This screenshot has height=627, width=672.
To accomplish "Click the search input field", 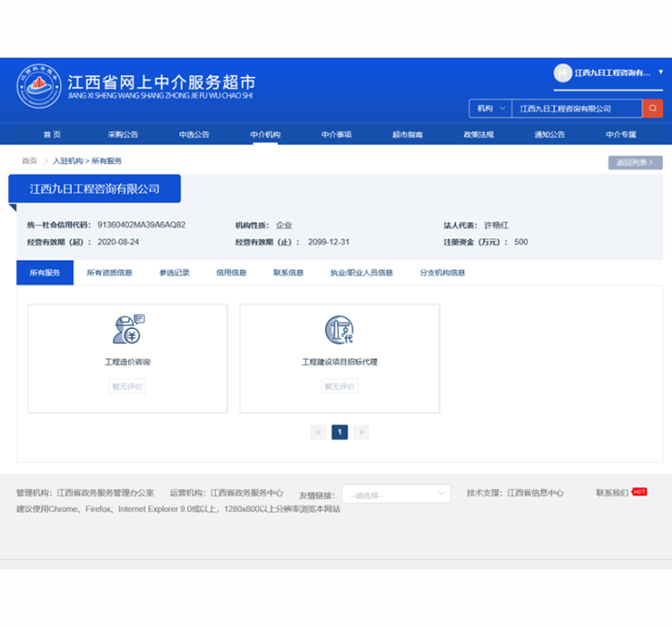I will coord(576,108).
